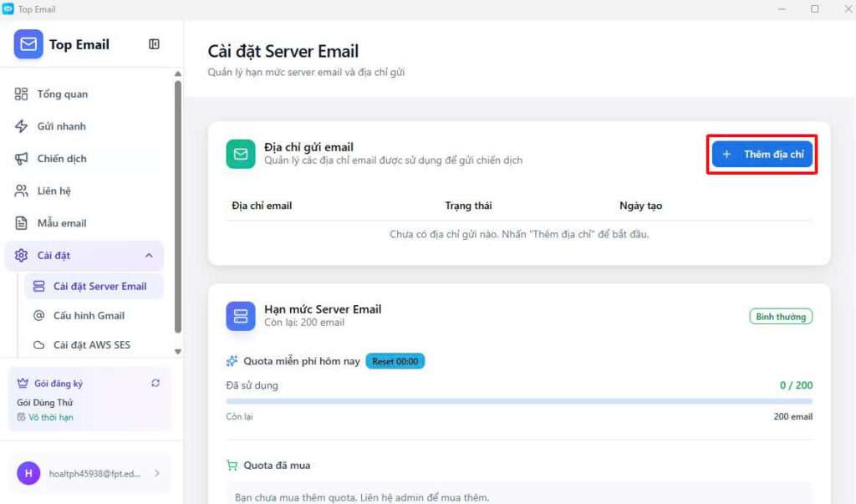
Task: Collapse the sidebar with panel toggle icon
Action: 154,44
